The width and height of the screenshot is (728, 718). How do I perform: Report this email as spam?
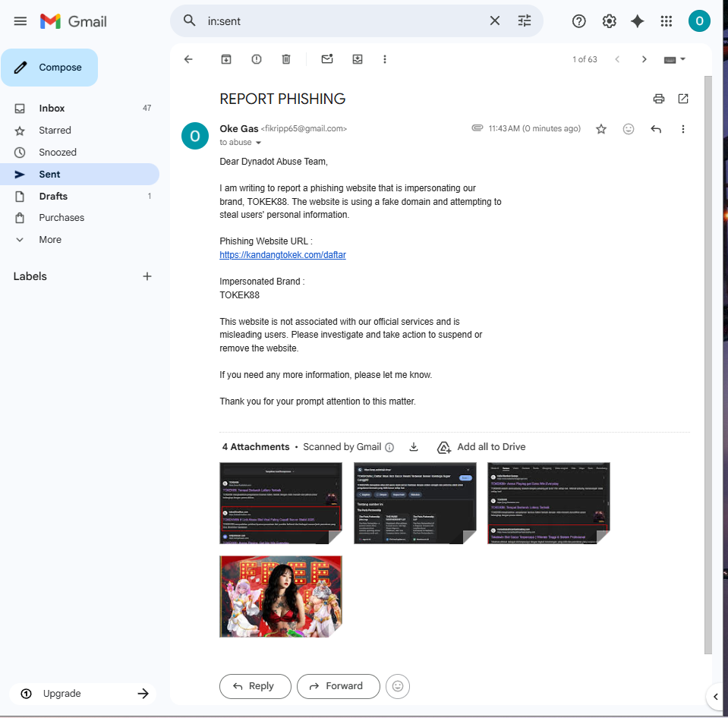point(257,59)
